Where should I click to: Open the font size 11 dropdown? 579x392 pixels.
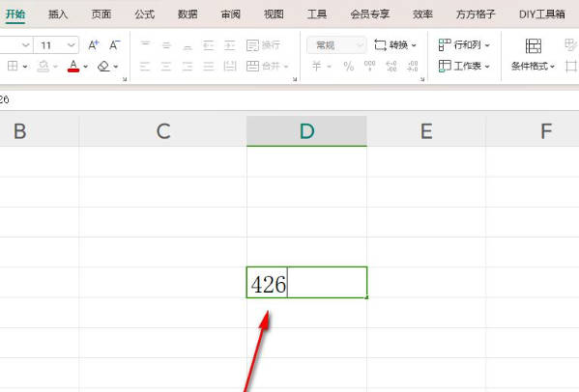(72, 45)
